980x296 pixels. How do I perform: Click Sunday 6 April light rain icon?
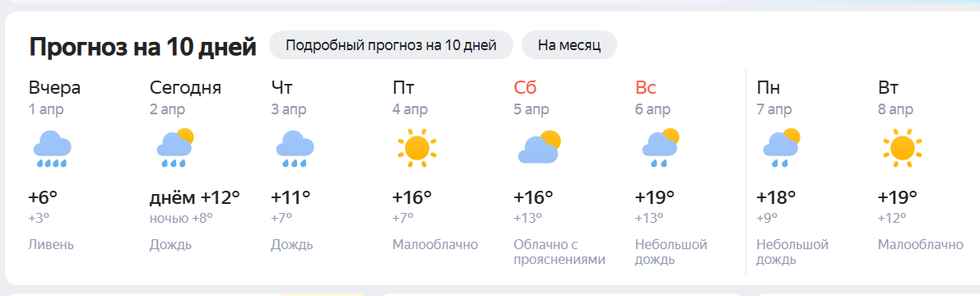point(660,148)
